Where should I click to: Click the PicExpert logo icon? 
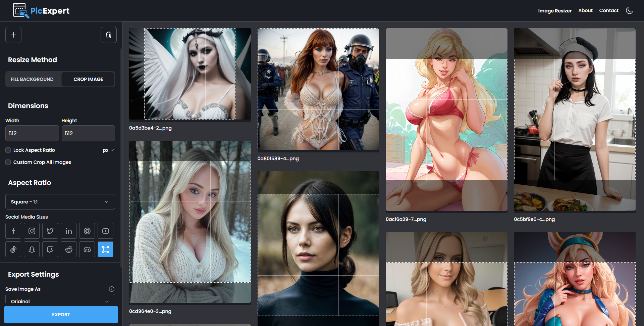[21, 10]
